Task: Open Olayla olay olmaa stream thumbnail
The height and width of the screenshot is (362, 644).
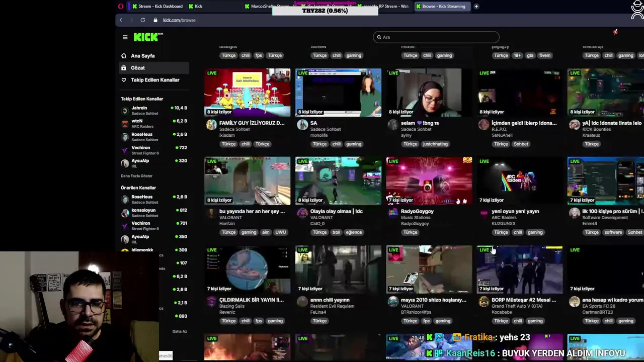Action: coord(338,181)
